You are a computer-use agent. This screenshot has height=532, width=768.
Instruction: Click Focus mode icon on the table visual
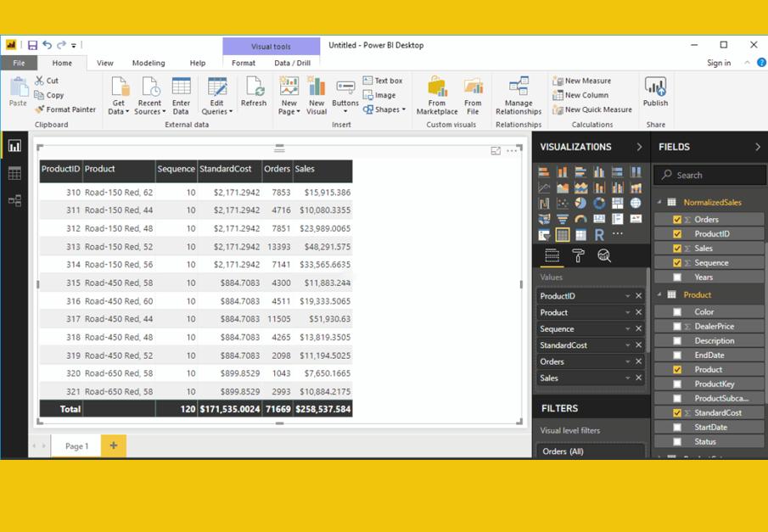click(x=496, y=150)
